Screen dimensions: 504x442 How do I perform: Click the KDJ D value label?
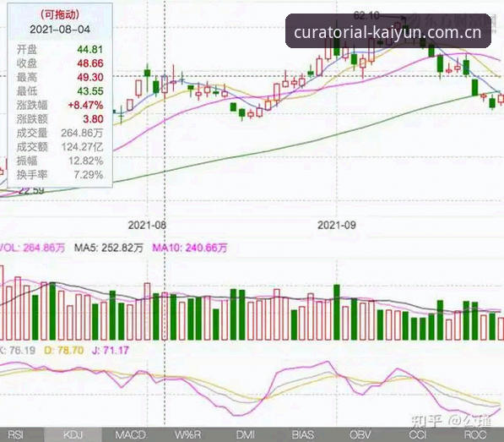coord(63,350)
